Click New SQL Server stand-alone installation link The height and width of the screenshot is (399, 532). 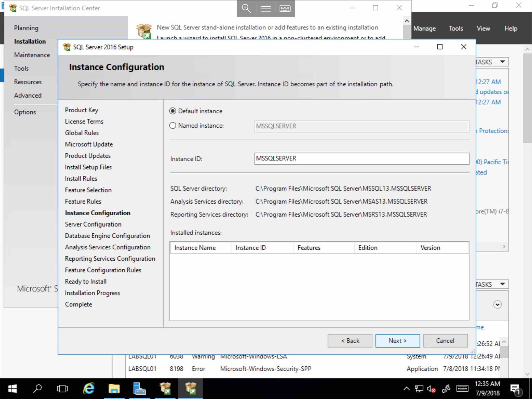coord(267,27)
